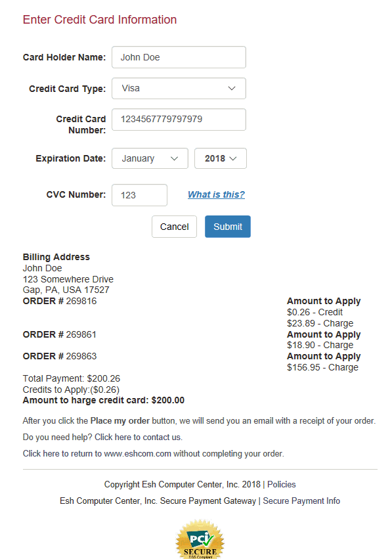Click the ORDER # 269863 line
The image size is (392, 559).
(x=60, y=356)
